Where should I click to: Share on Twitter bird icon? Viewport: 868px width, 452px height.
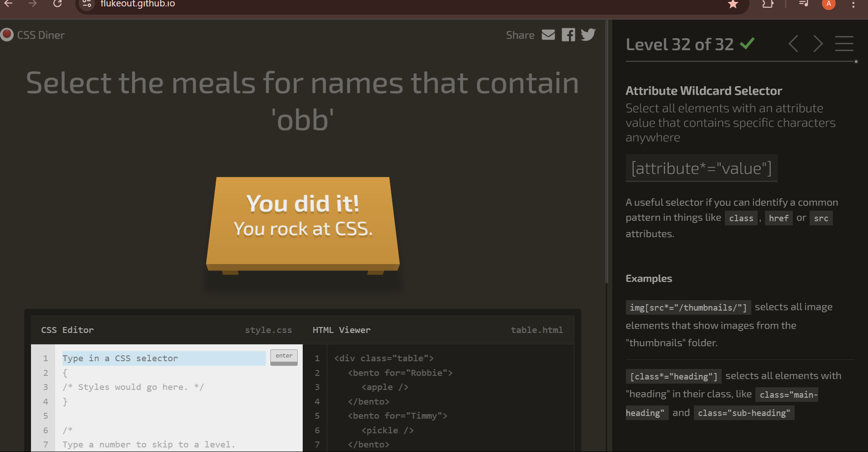pyautogui.click(x=588, y=35)
